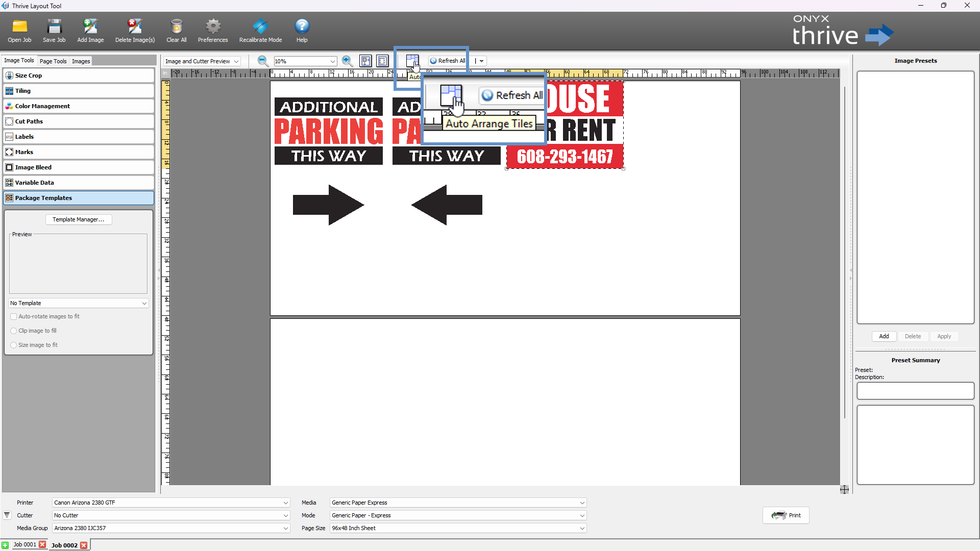Open the Page Size dropdown

pyautogui.click(x=458, y=528)
